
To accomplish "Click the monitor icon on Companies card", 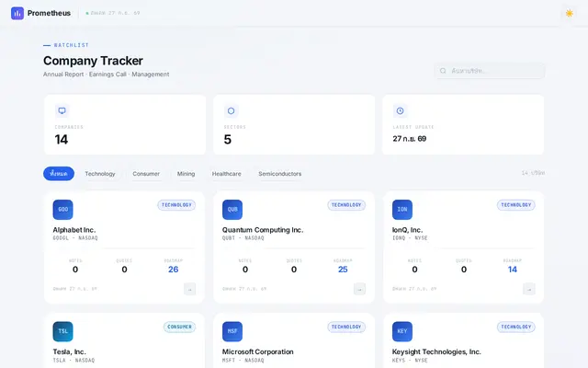I will 62,110.
